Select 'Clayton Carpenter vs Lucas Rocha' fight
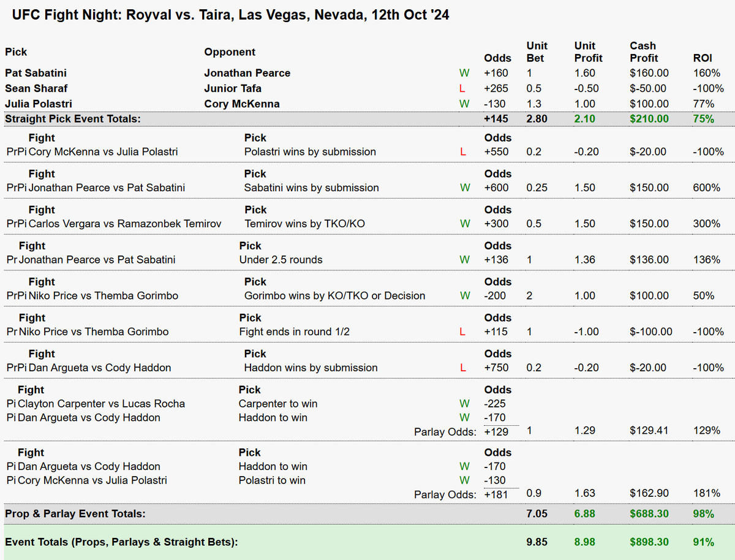This screenshot has width=735, height=560. 101,404
